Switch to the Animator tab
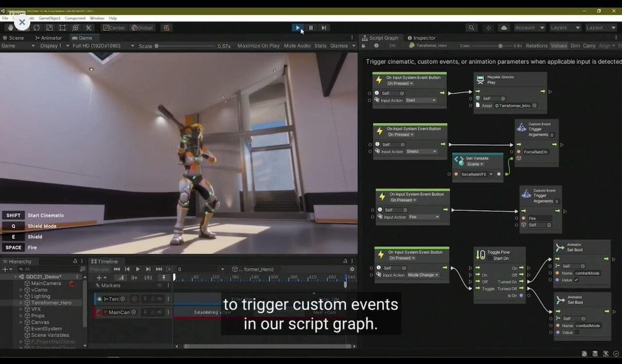This screenshot has width=622, height=364. (x=48, y=37)
